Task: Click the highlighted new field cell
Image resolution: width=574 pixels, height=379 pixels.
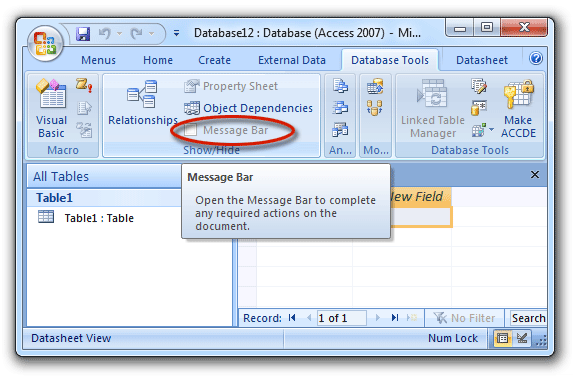Action: click(x=421, y=217)
